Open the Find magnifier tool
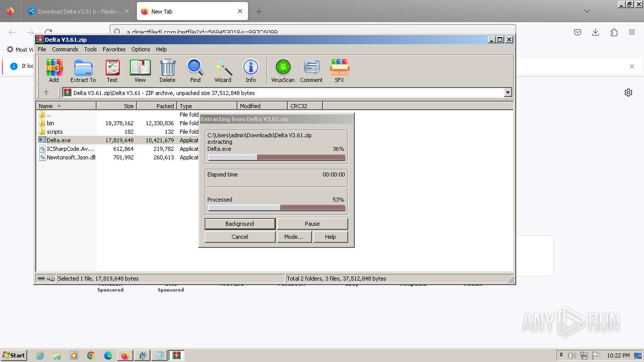 tap(195, 70)
